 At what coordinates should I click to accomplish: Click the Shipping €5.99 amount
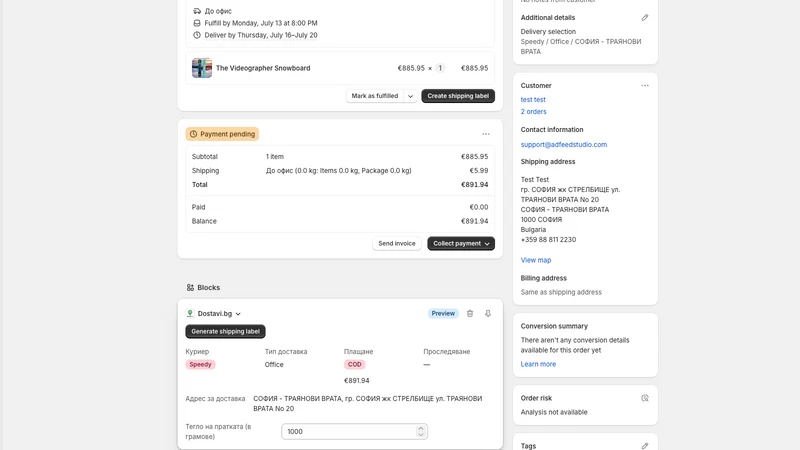479,171
